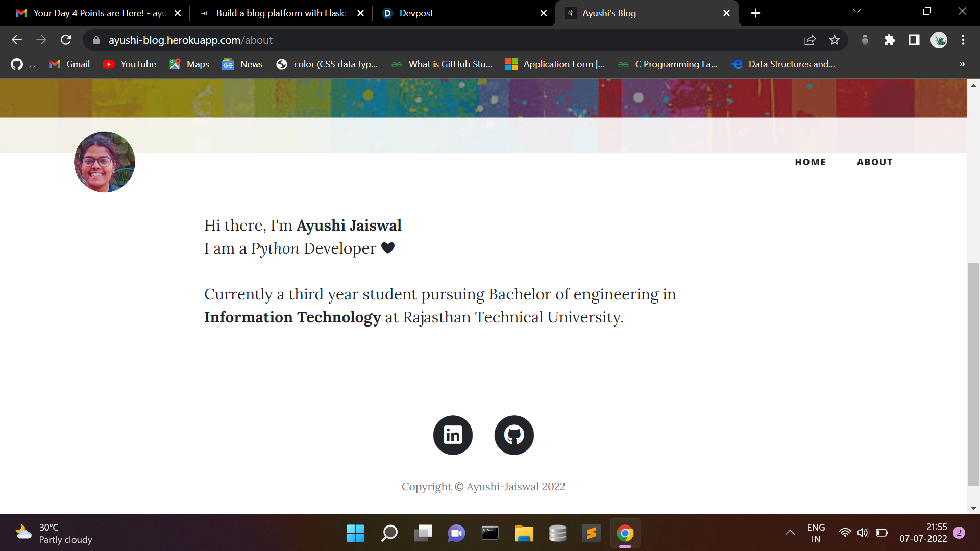
Task: Click the ABOUT navigation link
Action: 874,162
